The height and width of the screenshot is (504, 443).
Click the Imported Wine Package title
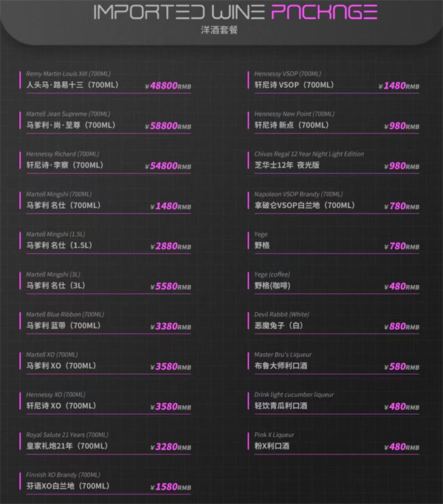(236, 13)
